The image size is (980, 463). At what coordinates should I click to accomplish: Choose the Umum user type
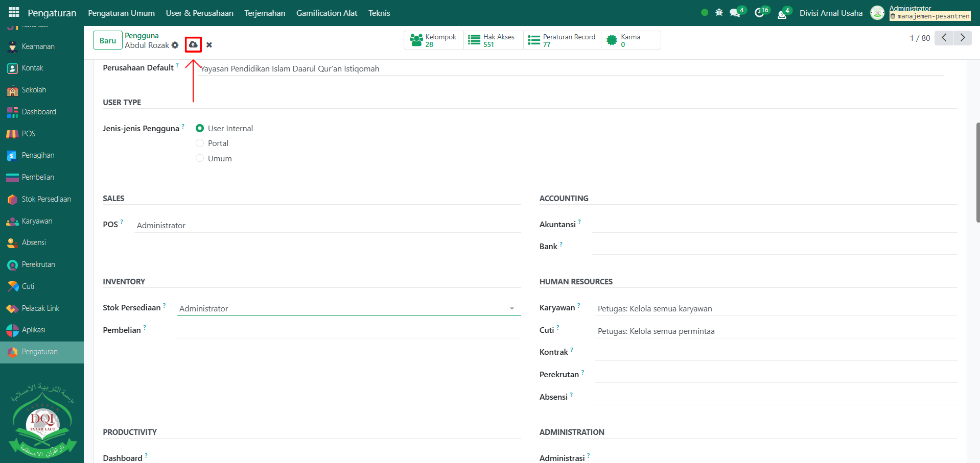click(200, 159)
